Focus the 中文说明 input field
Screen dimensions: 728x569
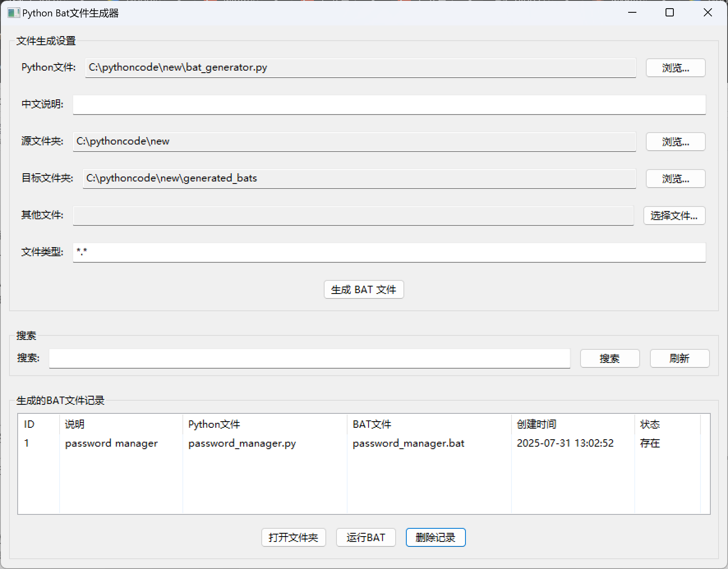pyautogui.click(x=389, y=105)
